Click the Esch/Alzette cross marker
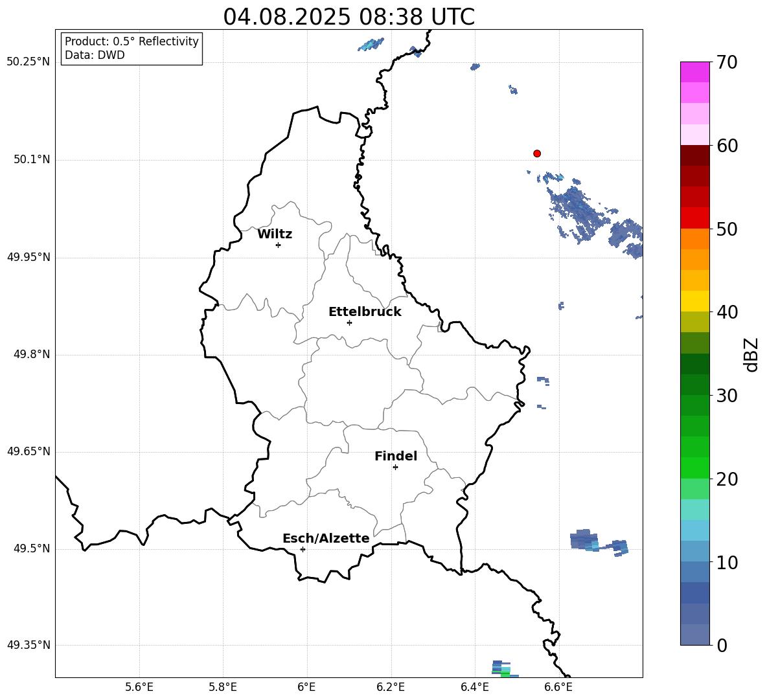 click(x=303, y=549)
